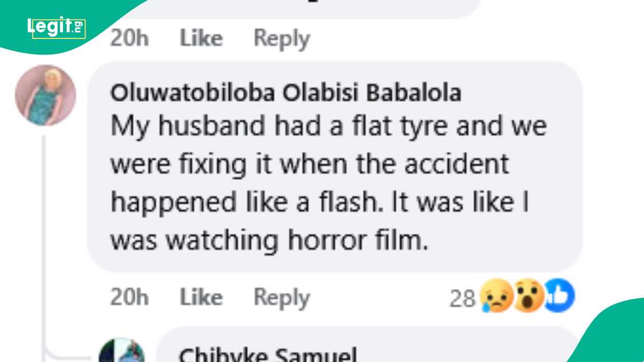Click the upper Like link

[x=200, y=38]
